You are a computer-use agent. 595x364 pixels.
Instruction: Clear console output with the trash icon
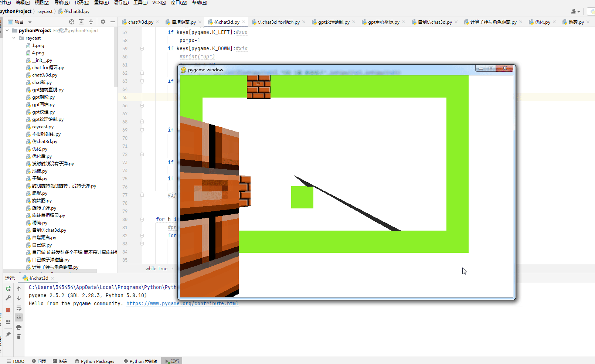(19, 337)
